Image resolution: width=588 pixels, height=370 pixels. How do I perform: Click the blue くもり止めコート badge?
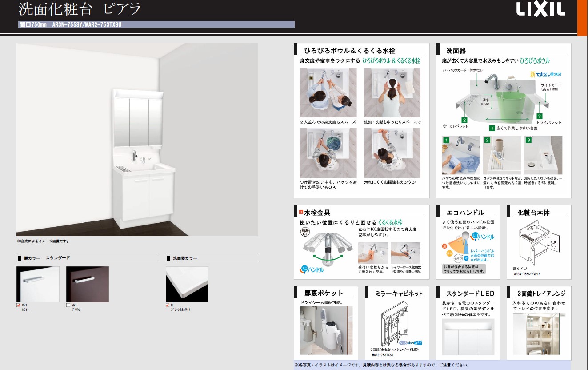click(410, 343)
